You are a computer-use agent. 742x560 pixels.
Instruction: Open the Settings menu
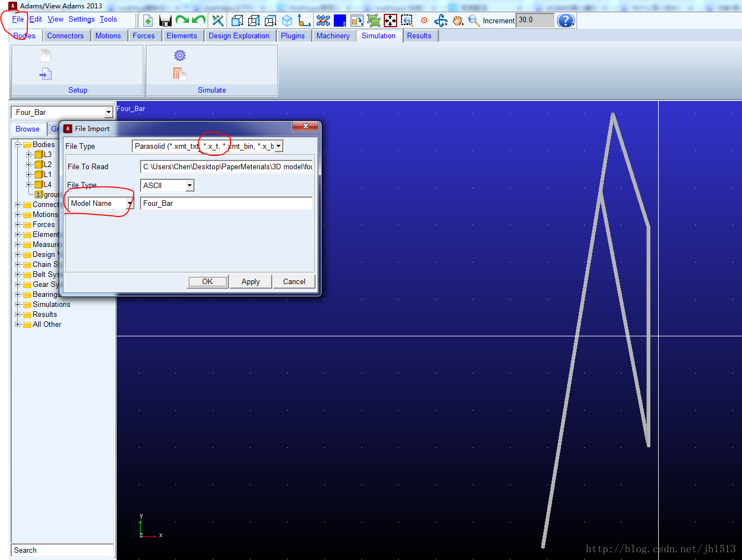(82, 19)
